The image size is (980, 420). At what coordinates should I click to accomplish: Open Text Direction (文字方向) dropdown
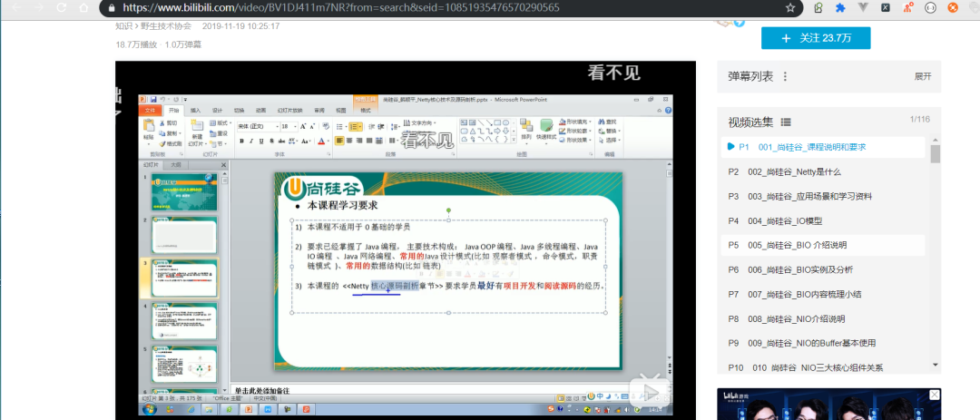(x=421, y=123)
